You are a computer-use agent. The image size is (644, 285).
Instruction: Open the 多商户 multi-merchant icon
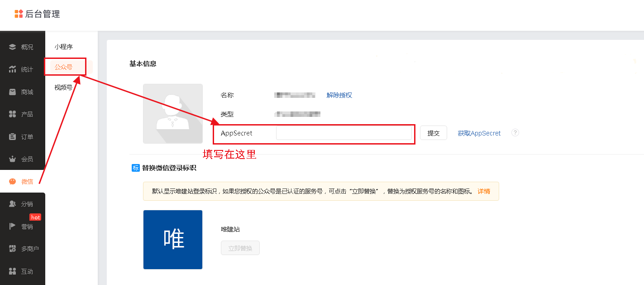13,249
